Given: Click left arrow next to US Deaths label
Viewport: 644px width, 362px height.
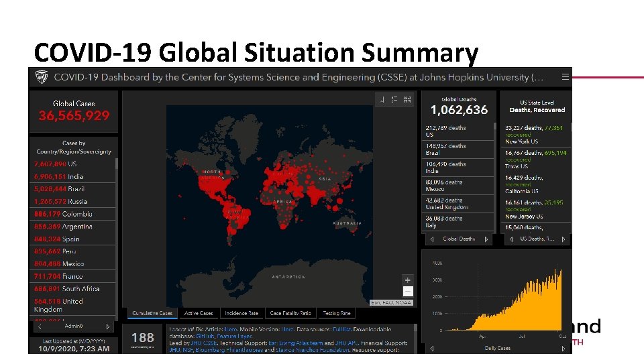Looking at the screenshot, I should coord(511,239).
